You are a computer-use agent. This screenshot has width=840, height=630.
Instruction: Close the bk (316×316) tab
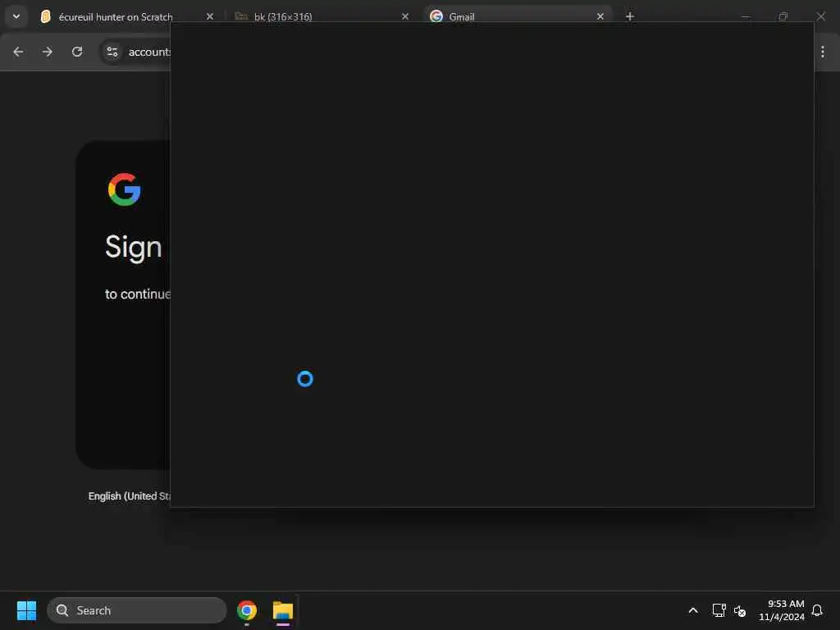click(x=405, y=16)
